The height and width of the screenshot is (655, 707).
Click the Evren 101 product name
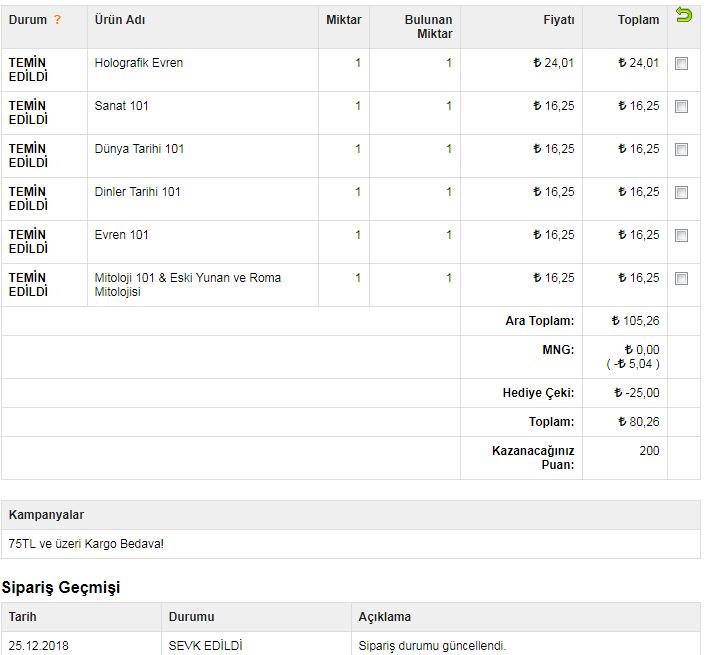click(x=121, y=235)
